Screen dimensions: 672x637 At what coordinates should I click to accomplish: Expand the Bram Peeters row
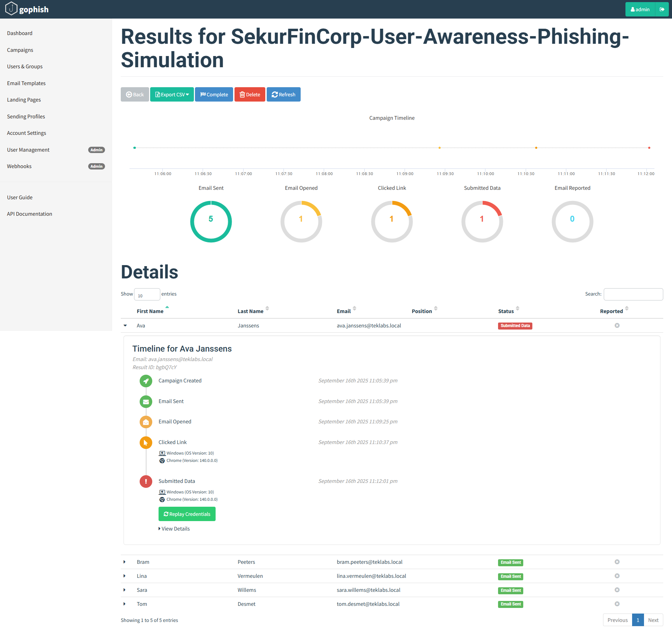click(x=125, y=562)
